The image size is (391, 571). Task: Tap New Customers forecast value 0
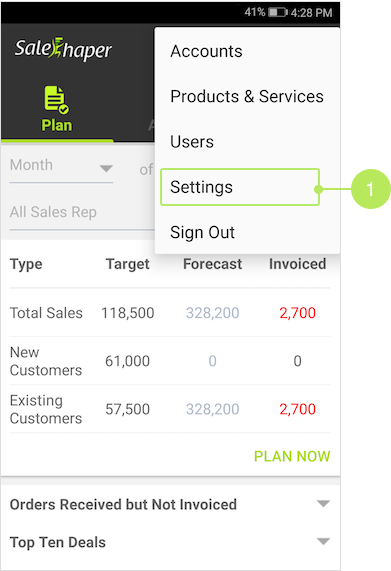pos(213,361)
